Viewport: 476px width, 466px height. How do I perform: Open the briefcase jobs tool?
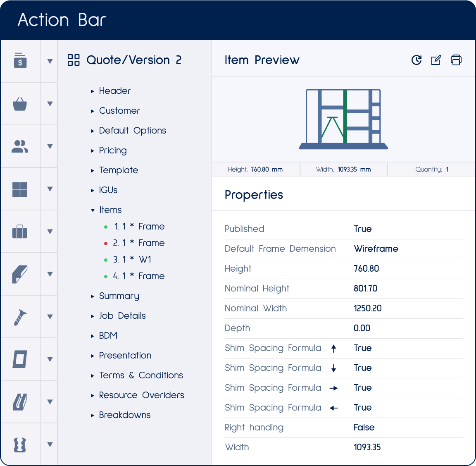coord(21,231)
